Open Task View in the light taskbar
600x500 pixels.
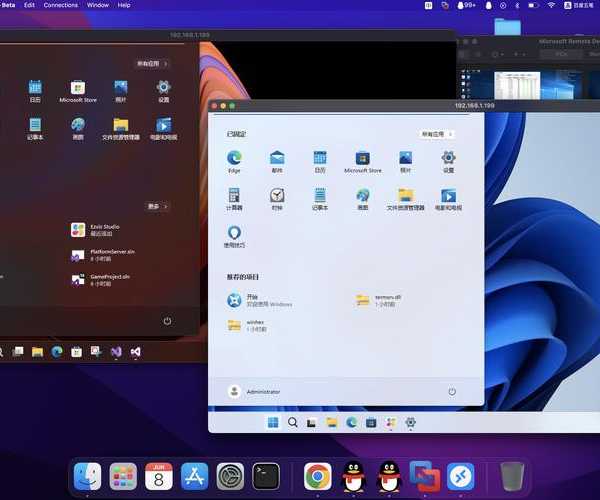pos(311,423)
